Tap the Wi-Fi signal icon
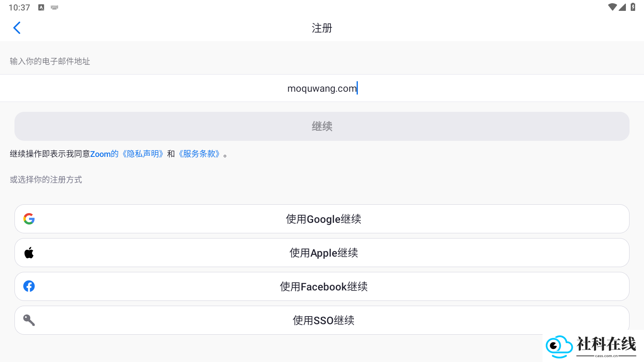 point(613,7)
